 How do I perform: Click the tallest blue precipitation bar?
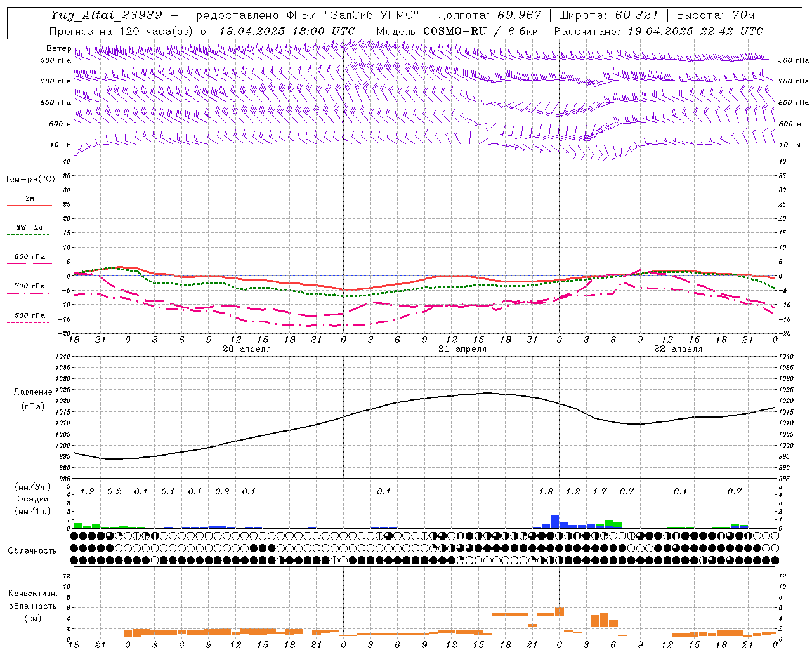tap(554, 522)
